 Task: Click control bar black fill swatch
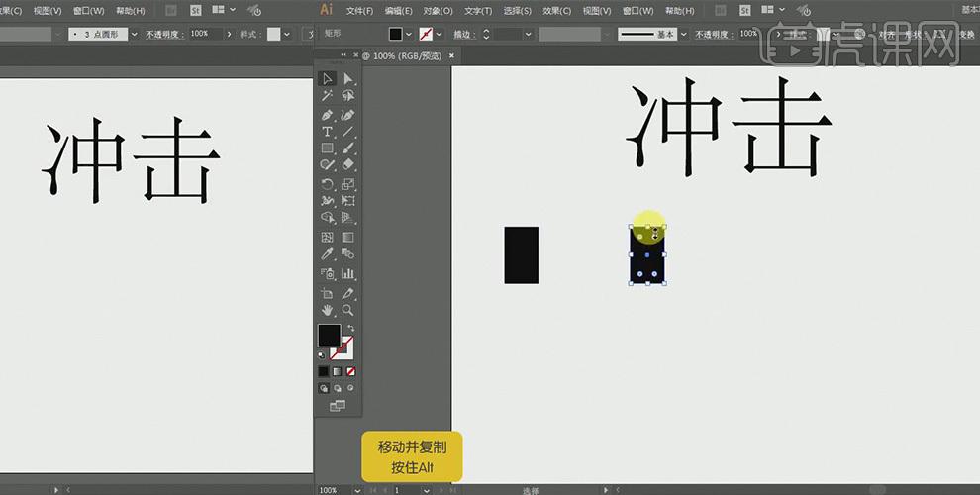tap(396, 35)
